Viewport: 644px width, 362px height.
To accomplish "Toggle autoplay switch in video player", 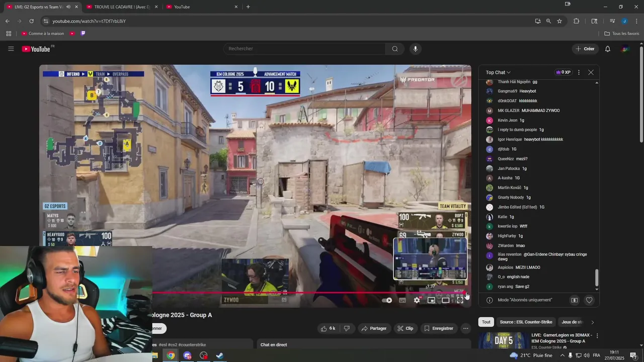I will (387, 300).
